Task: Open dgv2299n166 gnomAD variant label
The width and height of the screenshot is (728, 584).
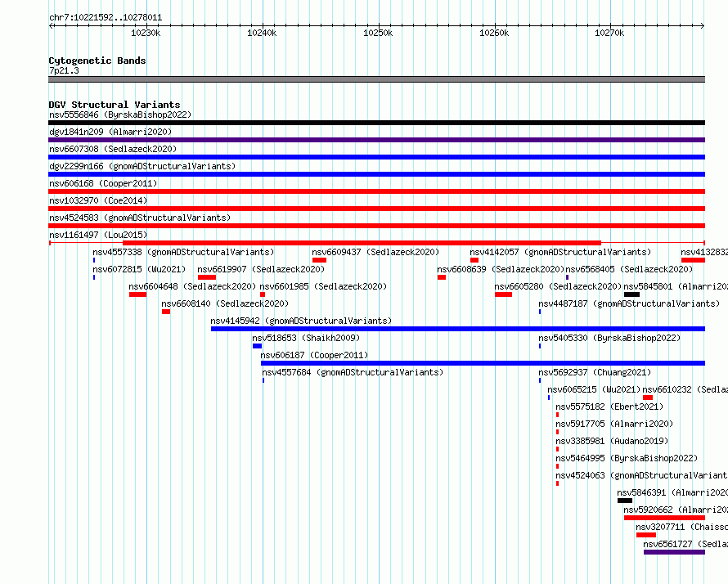Action: [x=142, y=166]
